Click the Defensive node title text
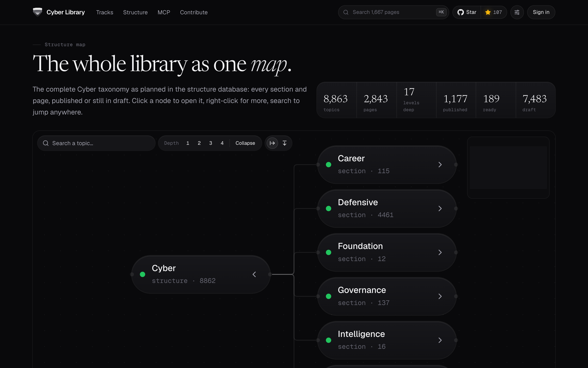Viewport: 588px width, 368px height. coord(358,202)
